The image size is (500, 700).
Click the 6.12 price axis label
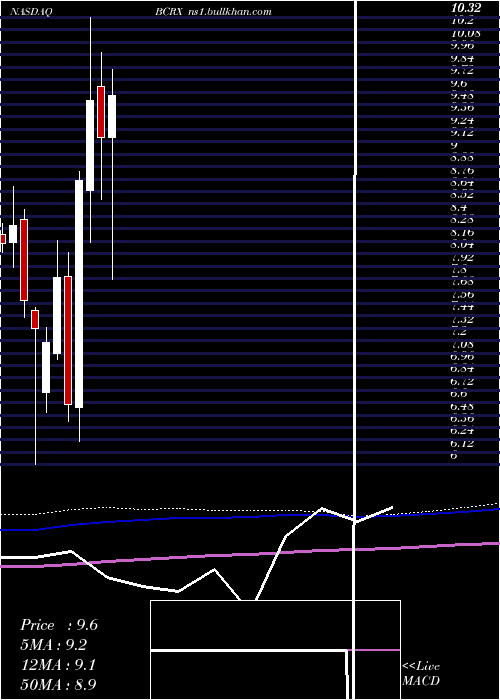coord(462,444)
